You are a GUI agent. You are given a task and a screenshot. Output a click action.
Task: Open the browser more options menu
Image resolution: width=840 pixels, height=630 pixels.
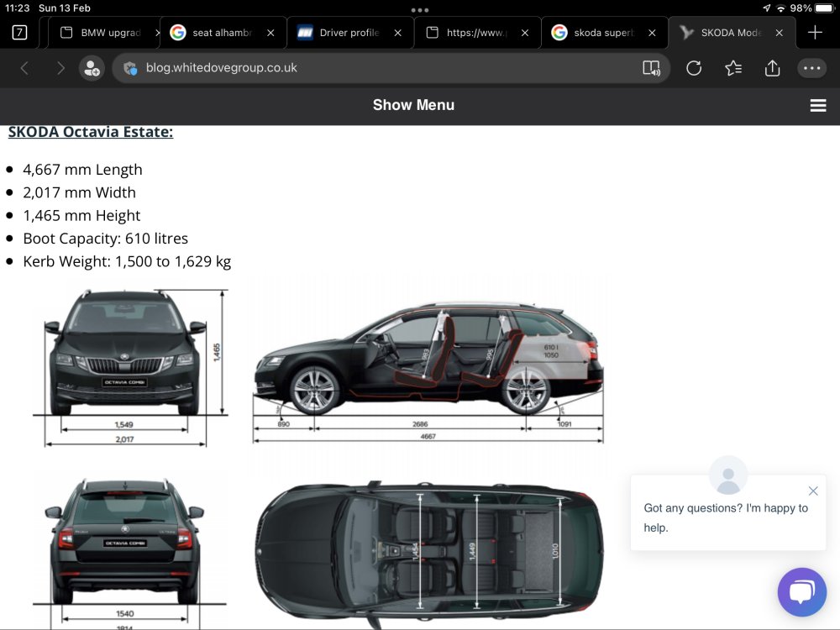[x=811, y=68]
